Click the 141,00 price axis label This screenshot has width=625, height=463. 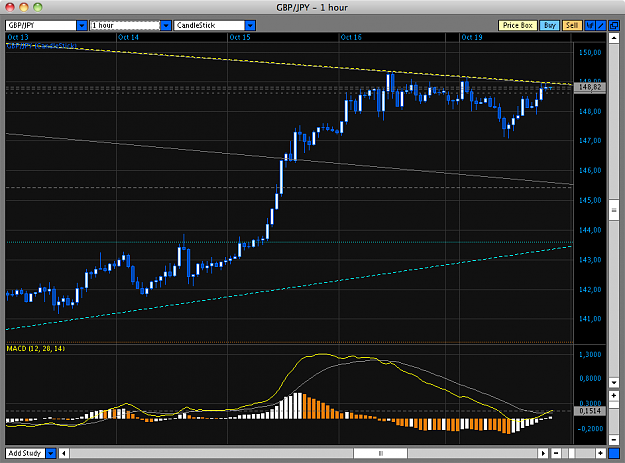click(590, 319)
